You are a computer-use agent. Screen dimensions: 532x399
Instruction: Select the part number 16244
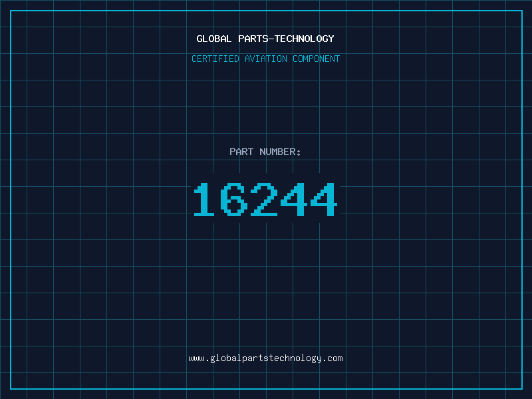(x=265, y=199)
